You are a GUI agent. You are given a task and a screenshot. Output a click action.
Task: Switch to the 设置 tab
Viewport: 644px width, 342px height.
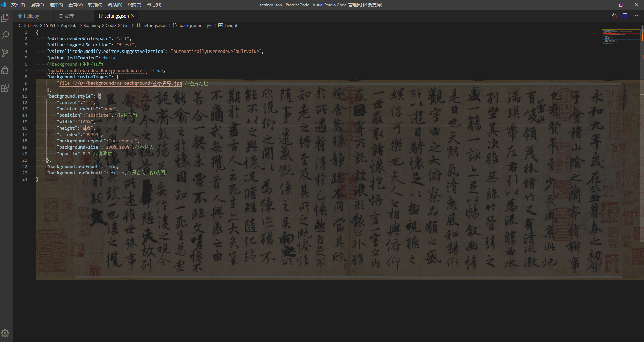(70, 16)
